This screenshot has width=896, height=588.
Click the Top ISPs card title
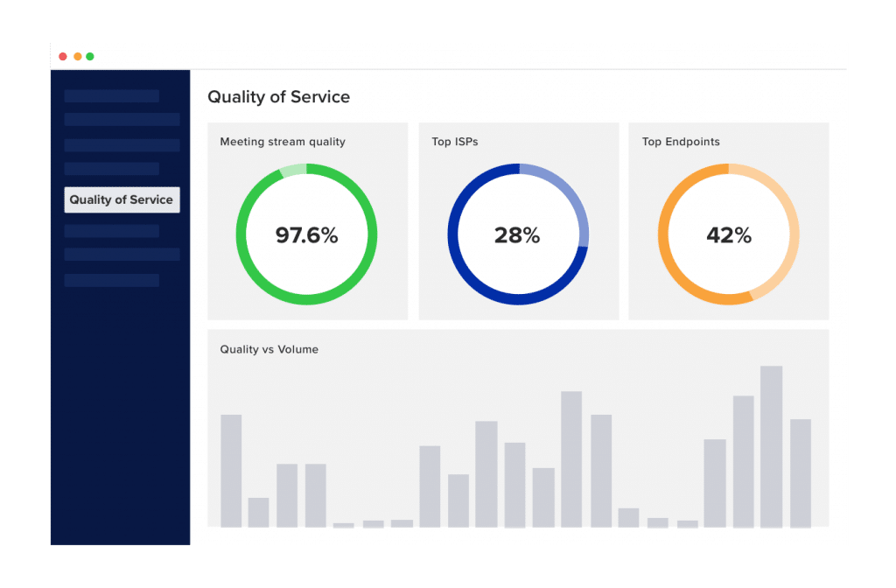(x=454, y=142)
